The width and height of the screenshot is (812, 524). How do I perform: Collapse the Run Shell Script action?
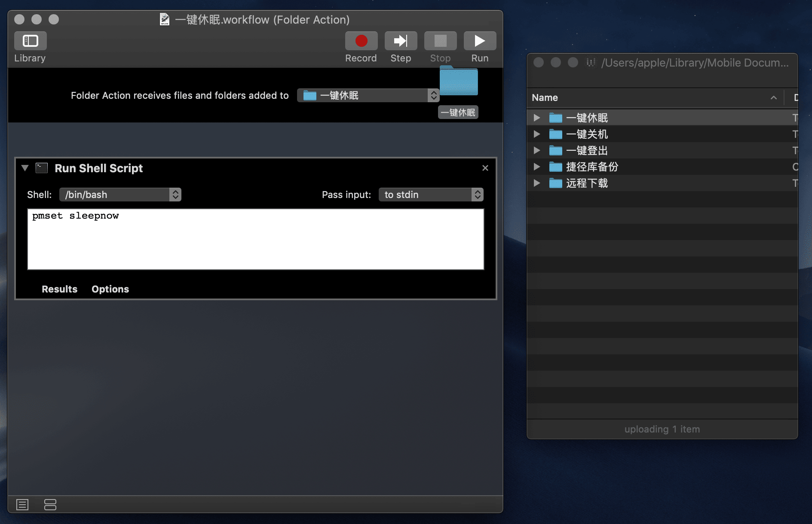pos(25,168)
